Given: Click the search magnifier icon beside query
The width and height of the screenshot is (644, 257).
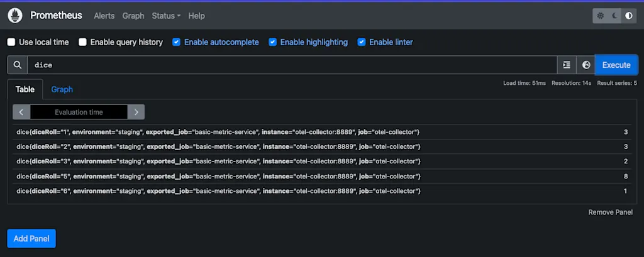Looking at the screenshot, I should (17, 65).
